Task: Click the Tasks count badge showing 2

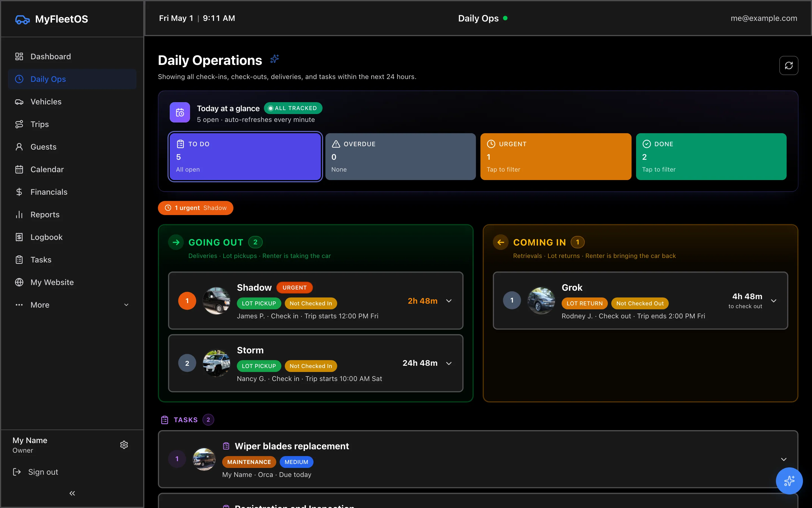Action: (208, 420)
